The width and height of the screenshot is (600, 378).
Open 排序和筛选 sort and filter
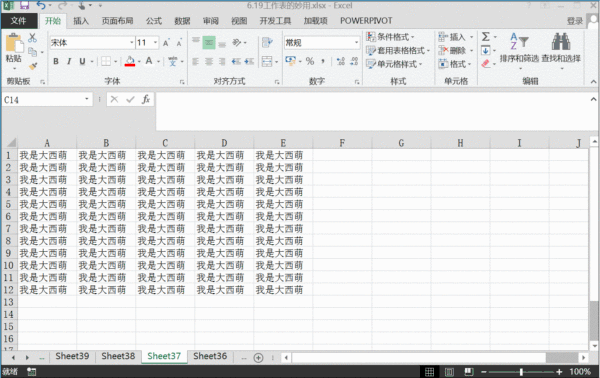pyautogui.click(x=519, y=50)
